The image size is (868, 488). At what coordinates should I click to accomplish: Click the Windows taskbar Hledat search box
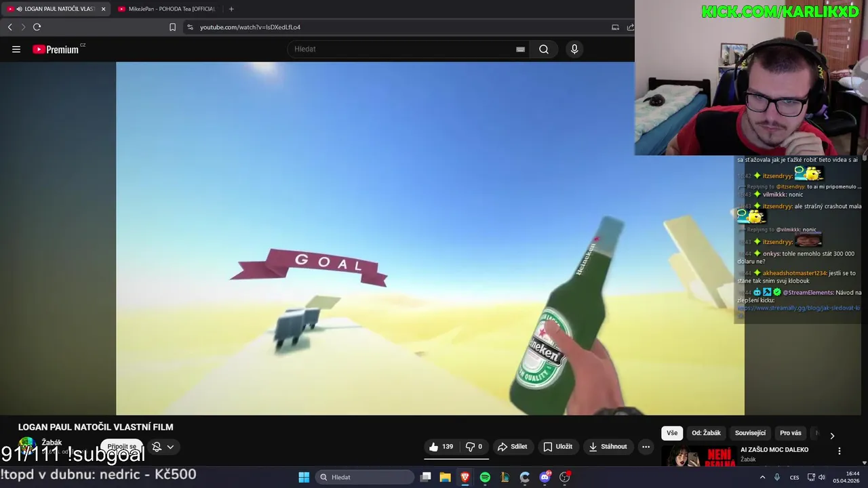366,477
